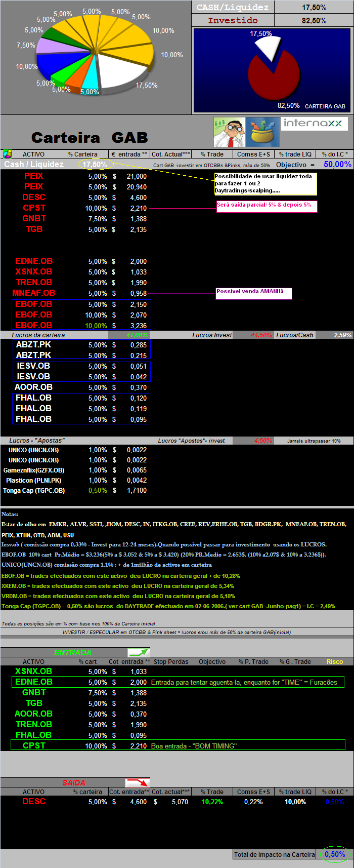The height and width of the screenshot is (868, 354).
Task: Select the 2,150 EBOF.OB entry price
Action: [139, 304]
